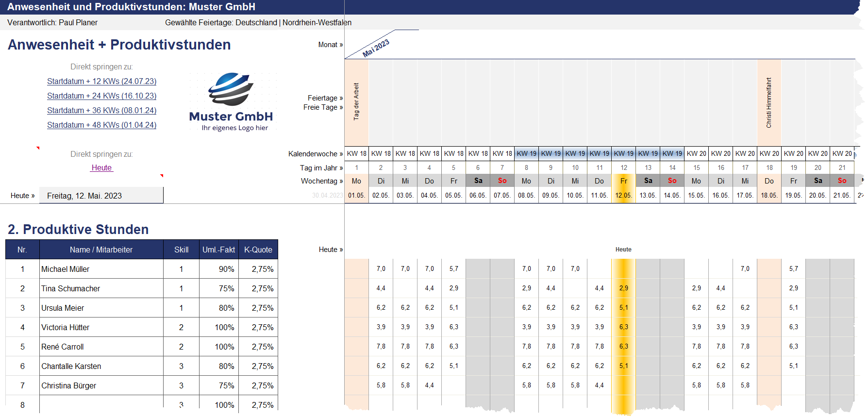The width and height of the screenshot is (868, 418).
Task: Select the yellow highlighted 12.05. date cell
Action: (x=623, y=195)
